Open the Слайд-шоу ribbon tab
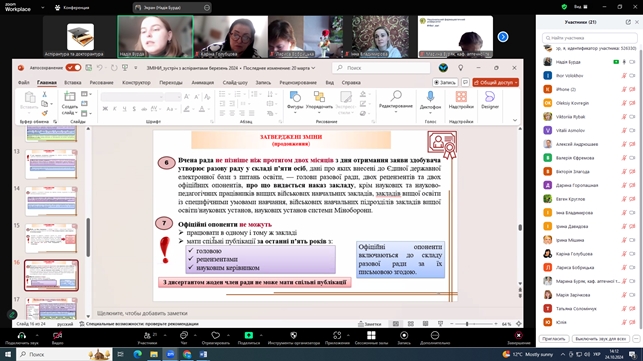This screenshot has height=361, width=643. (235, 82)
